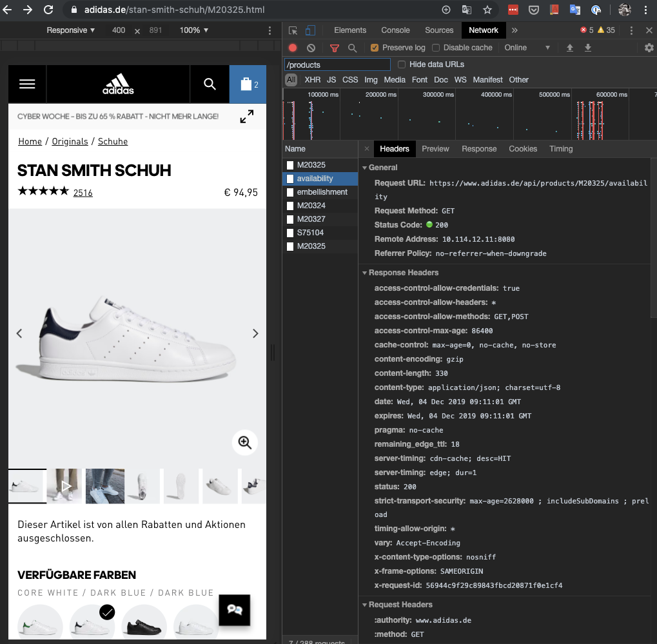The width and height of the screenshot is (657, 644).
Task: Click the /products filter text field
Action: coord(337,64)
